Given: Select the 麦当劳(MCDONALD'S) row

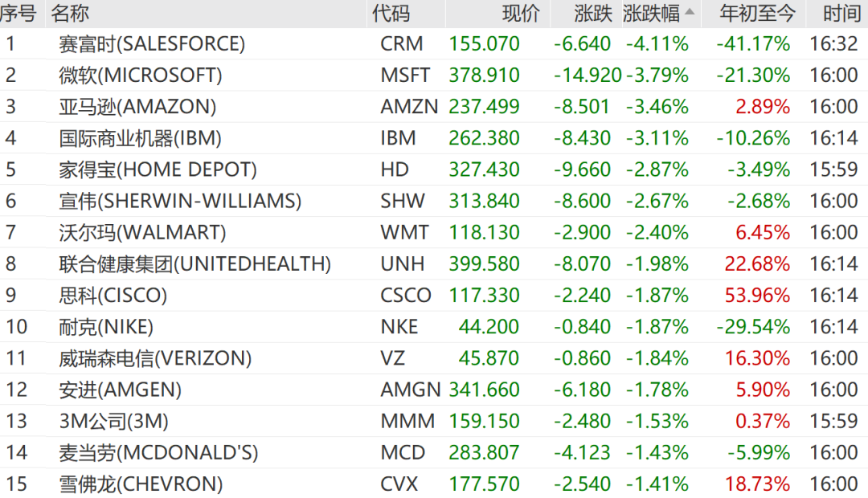Looking at the screenshot, I should [434, 453].
